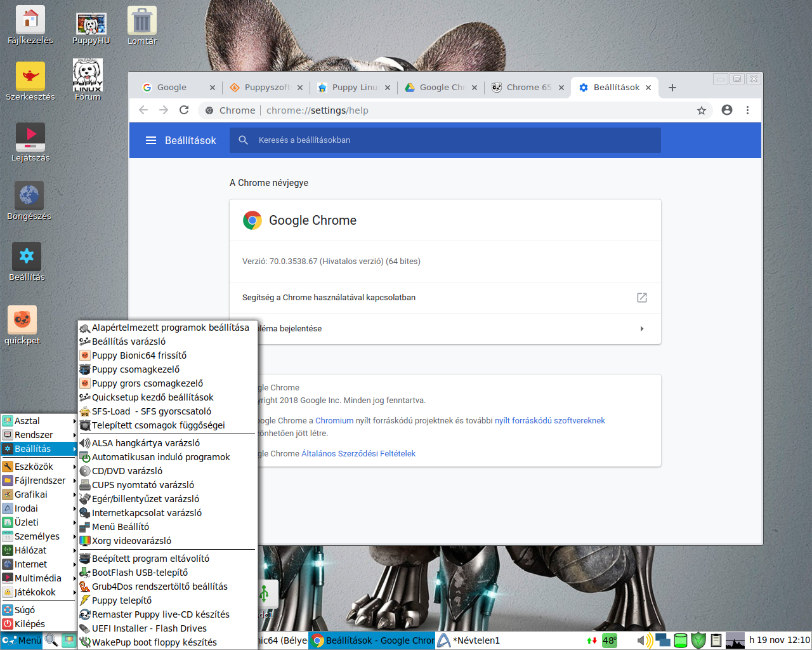Click the volume speaker tray icon
This screenshot has width=812, height=650.
(644, 640)
